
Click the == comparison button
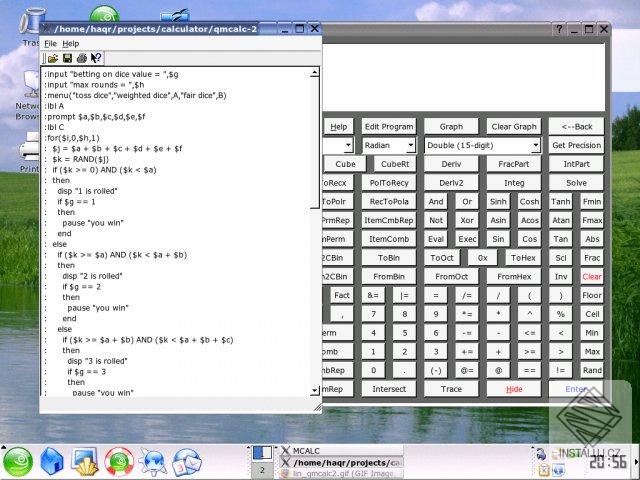click(x=529, y=371)
